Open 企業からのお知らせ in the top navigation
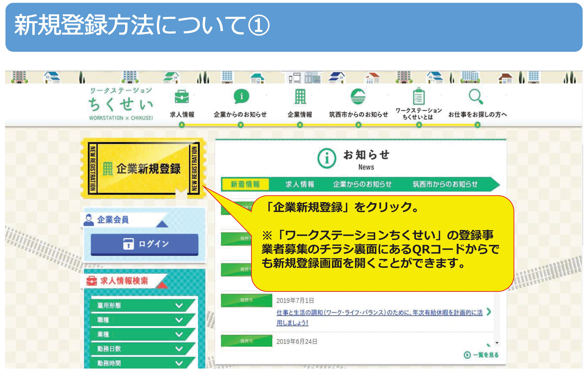588x373 pixels. click(x=240, y=114)
